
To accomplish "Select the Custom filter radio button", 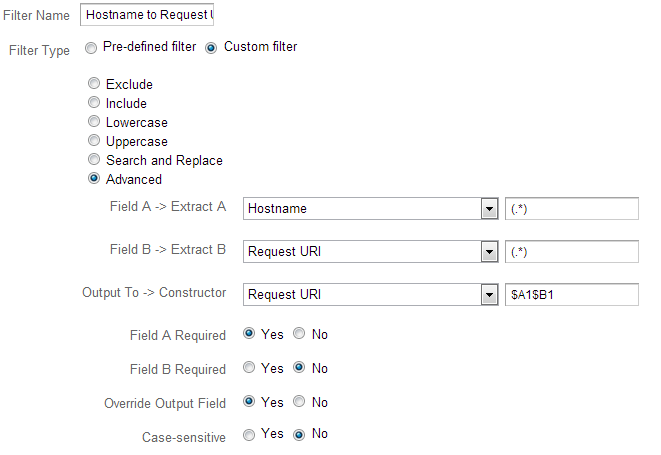I will point(211,47).
